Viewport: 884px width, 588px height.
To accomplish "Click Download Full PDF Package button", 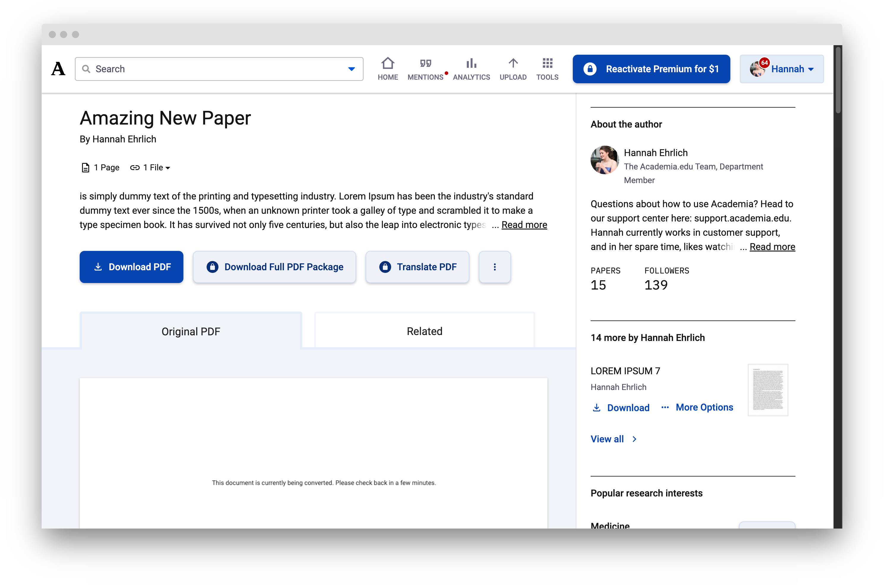I will coord(274,267).
